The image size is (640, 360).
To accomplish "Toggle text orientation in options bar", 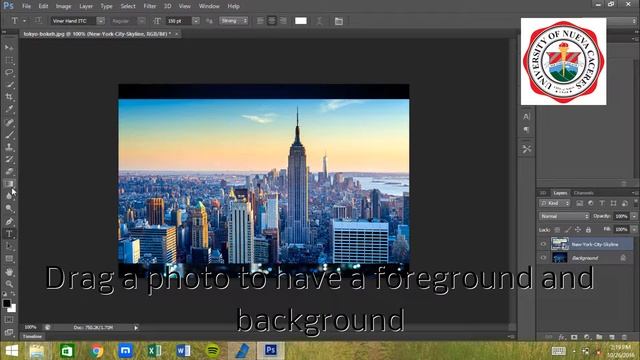I will point(38,20).
